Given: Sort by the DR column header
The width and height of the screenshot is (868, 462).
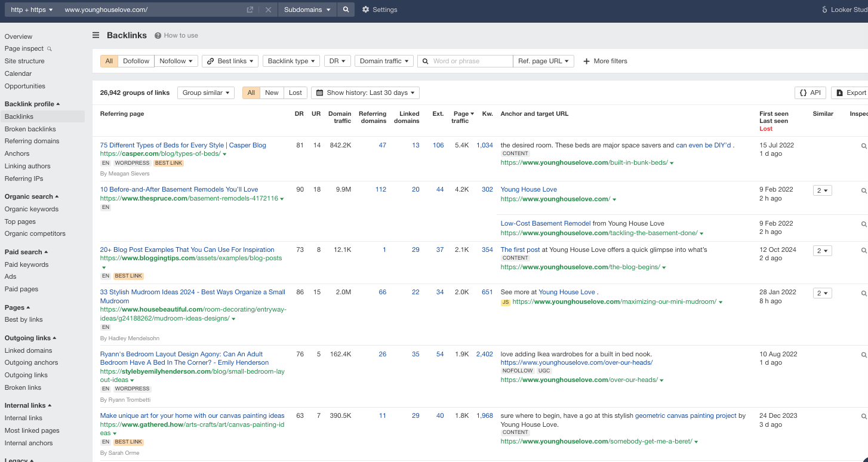Looking at the screenshot, I should (x=299, y=113).
